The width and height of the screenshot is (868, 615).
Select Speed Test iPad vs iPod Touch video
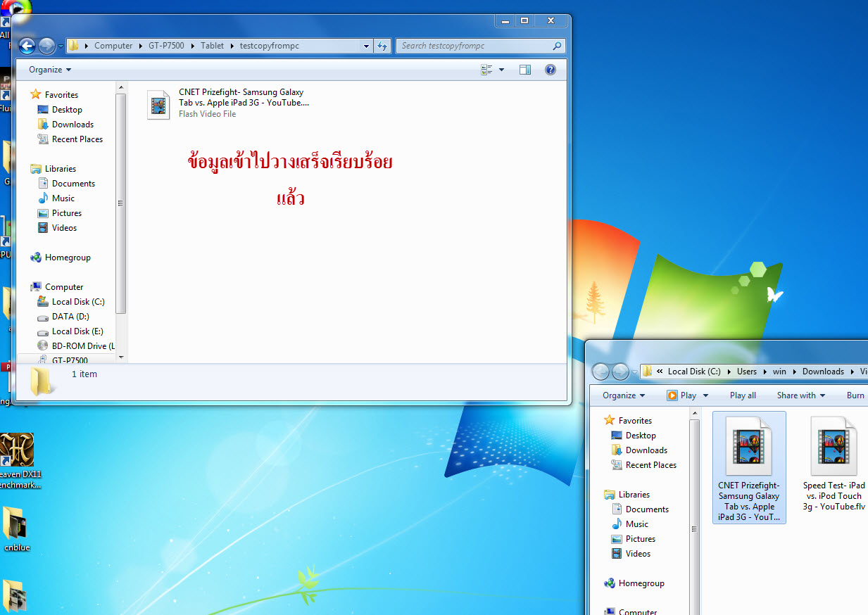click(x=834, y=464)
